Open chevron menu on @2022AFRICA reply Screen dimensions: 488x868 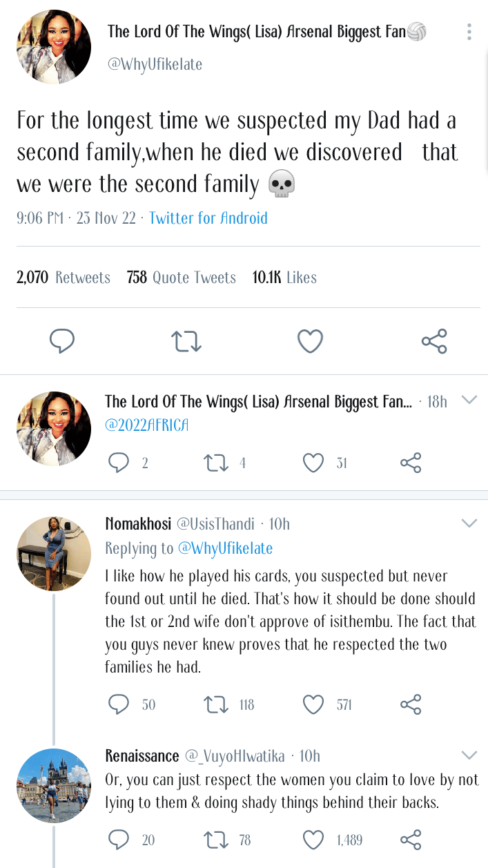click(x=469, y=400)
